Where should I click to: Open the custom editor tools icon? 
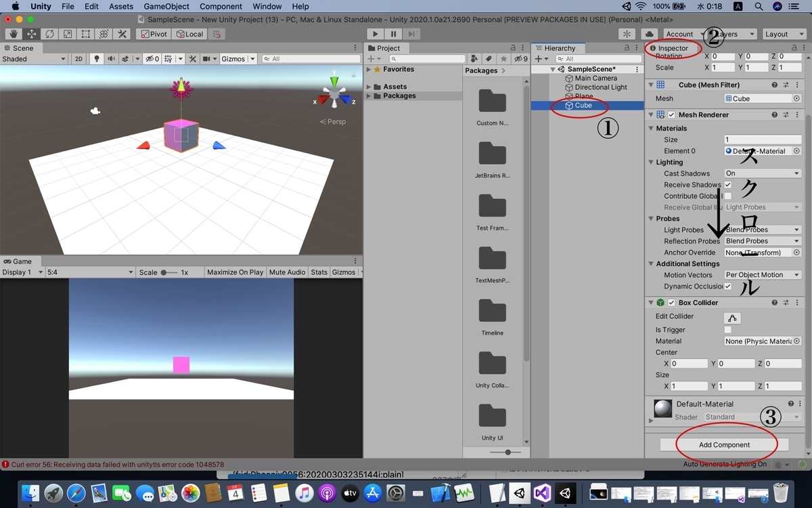122,34
